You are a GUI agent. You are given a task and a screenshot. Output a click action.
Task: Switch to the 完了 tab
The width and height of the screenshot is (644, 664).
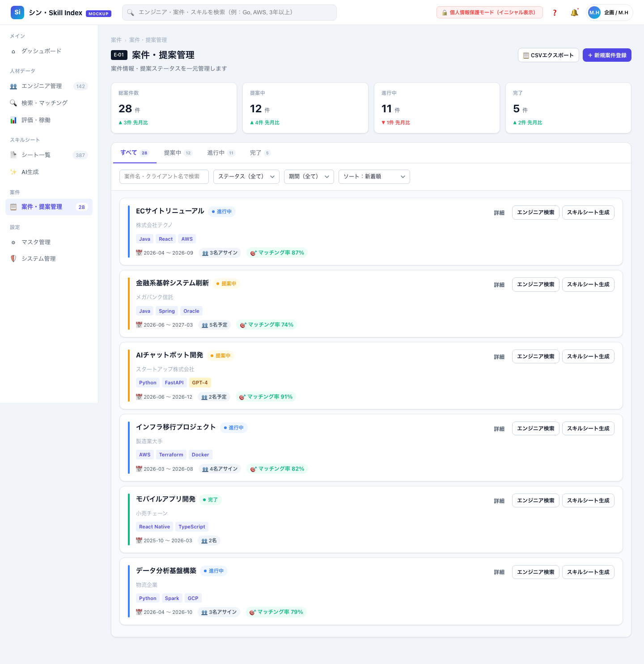coord(260,153)
